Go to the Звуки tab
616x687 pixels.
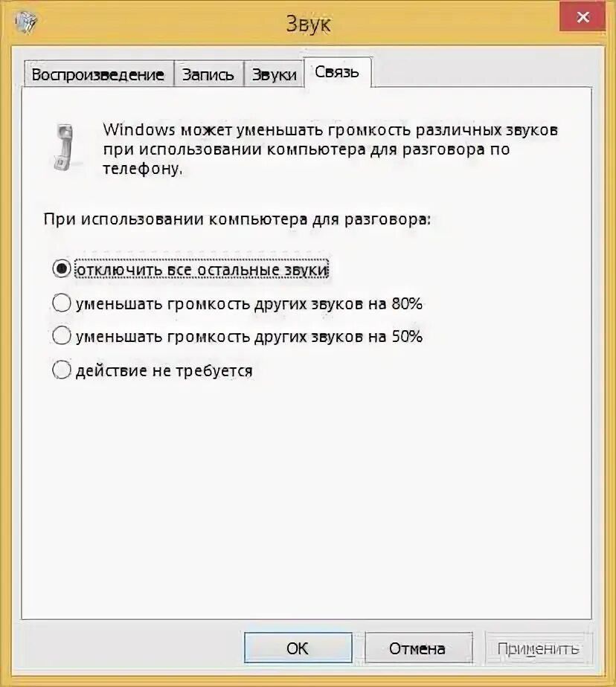[274, 74]
